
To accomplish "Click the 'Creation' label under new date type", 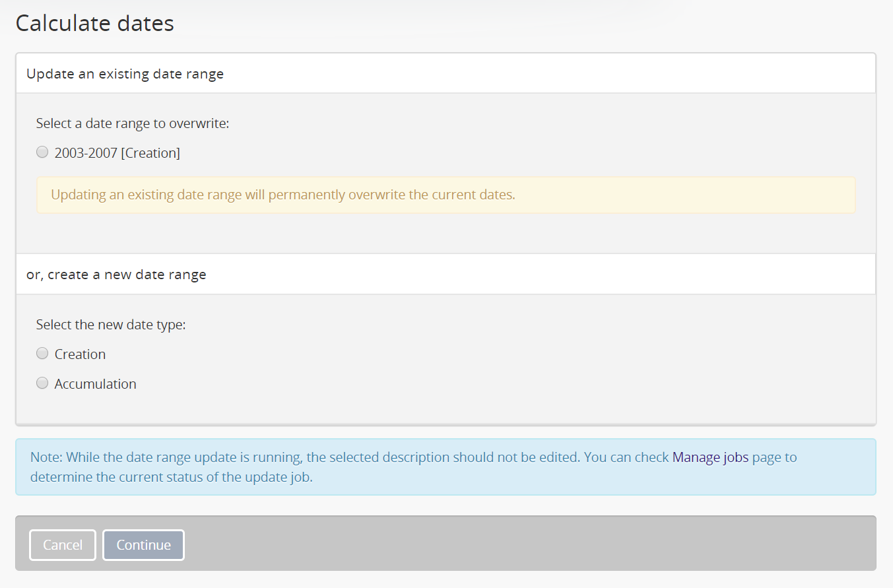I will point(80,354).
